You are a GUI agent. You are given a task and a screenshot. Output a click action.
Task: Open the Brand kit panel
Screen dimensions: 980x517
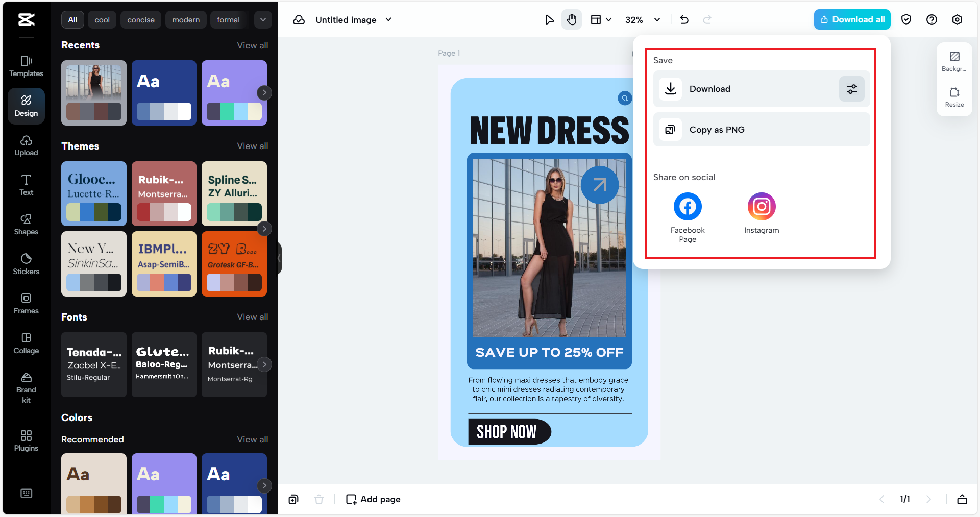point(26,388)
